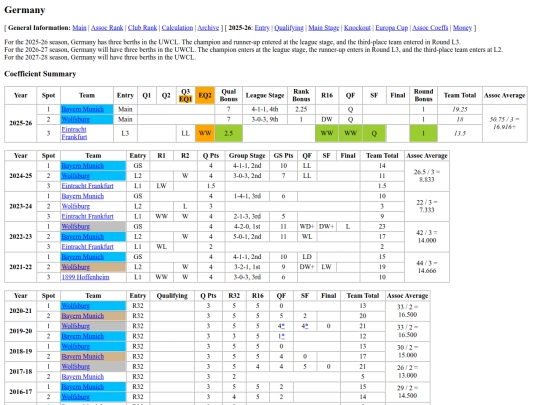Viewport: 540px width, 405px height.
Task: Select the '4-2-0, 1st' Group Stage cell
Action: click(x=247, y=226)
